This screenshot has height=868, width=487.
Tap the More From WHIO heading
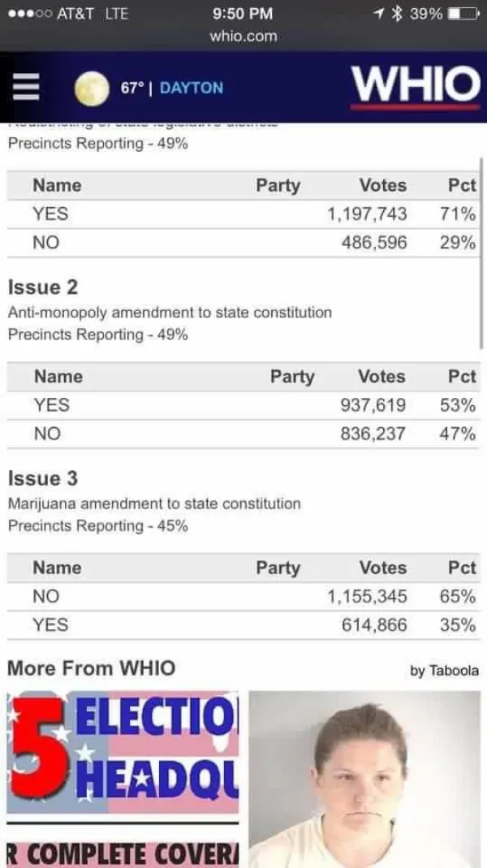(91, 668)
